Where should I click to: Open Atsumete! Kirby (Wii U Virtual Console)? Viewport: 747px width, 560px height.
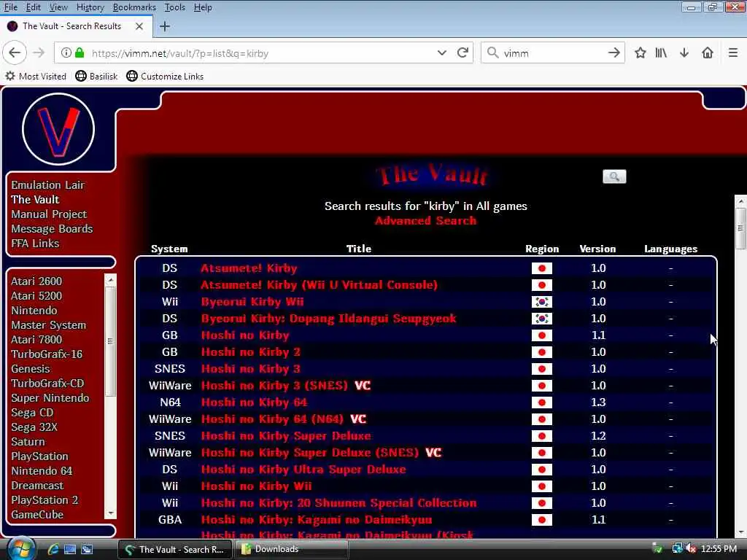(320, 285)
